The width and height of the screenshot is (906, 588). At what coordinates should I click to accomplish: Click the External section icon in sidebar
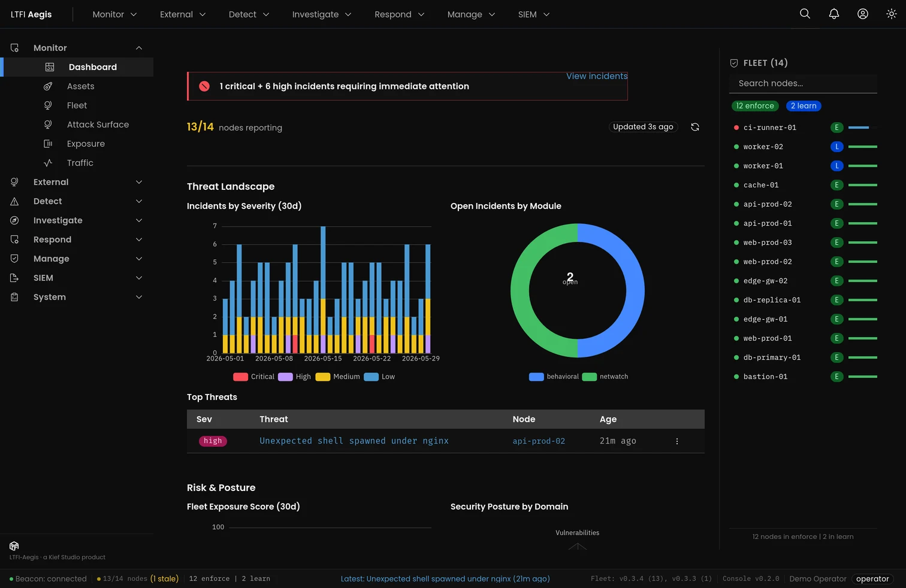pyautogui.click(x=14, y=182)
